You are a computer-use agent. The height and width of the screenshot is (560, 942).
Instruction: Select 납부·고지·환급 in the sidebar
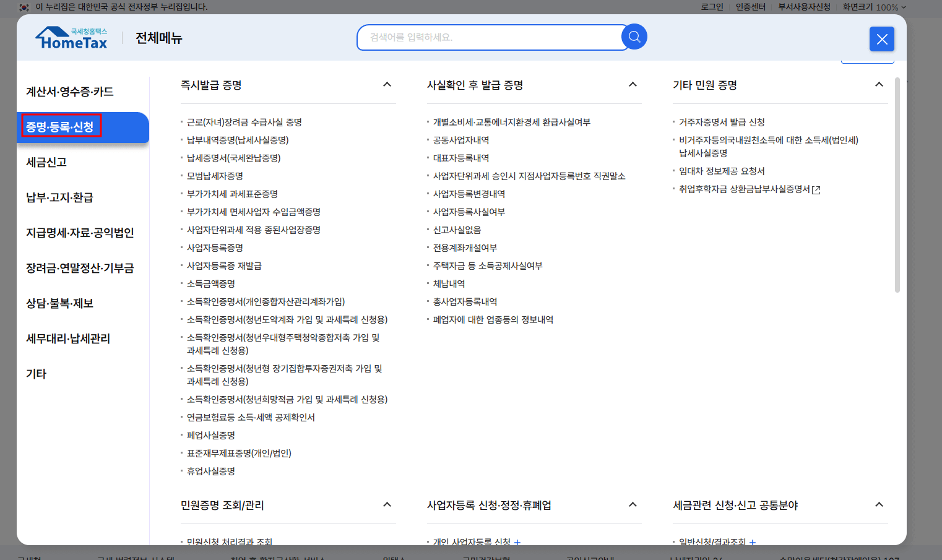pos(58,197)
